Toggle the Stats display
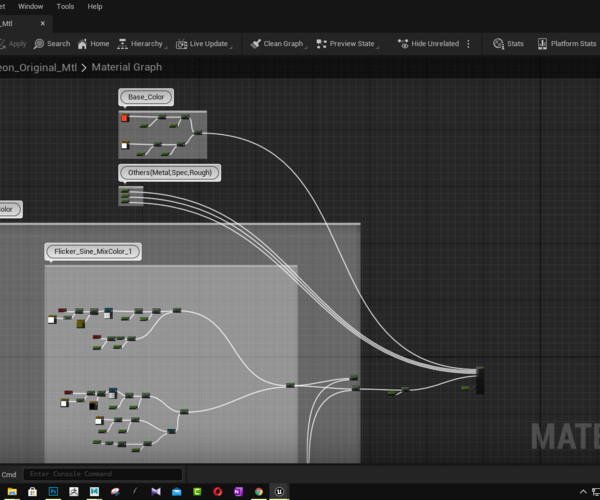 point(508,44)
